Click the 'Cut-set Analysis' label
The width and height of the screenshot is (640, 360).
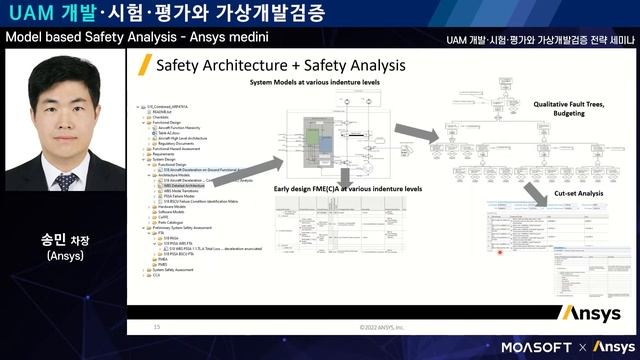click(x=578, y=193)
